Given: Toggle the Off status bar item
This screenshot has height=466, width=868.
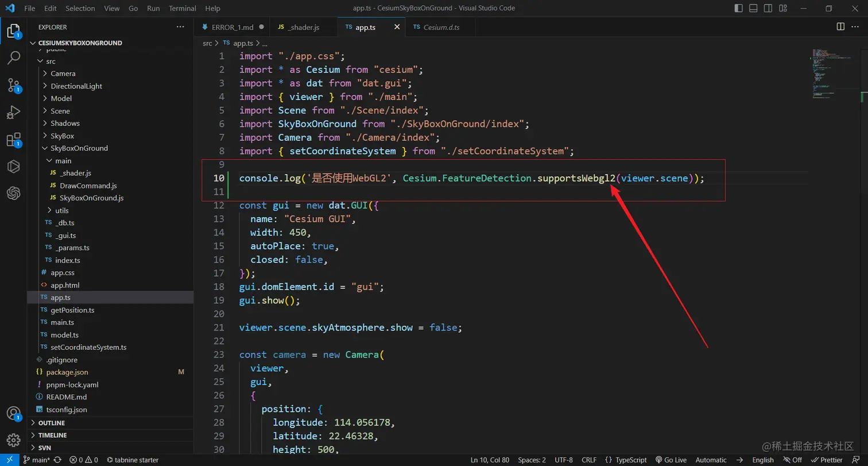Looking at the screenshot, I should tap(793, 460).
